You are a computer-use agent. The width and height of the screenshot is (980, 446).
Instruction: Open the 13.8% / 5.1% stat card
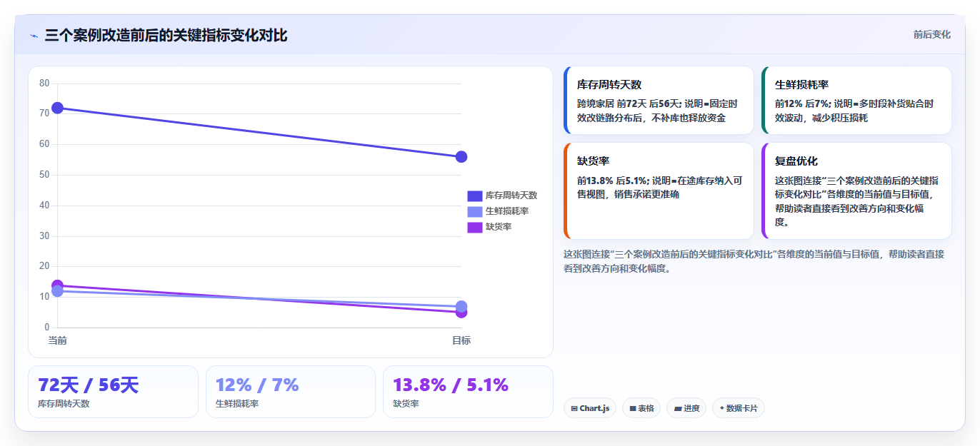pyautogui.click(x=468, y=392)
